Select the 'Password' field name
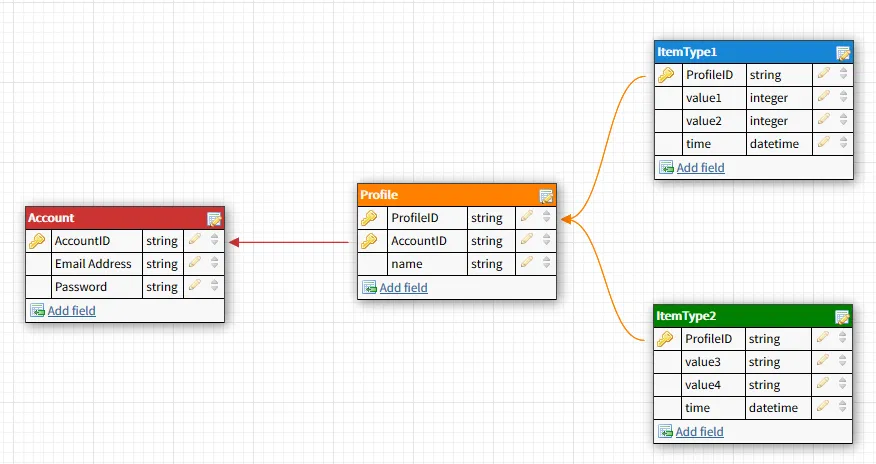The height and width of the screenshot is (464, 876). 81,286
